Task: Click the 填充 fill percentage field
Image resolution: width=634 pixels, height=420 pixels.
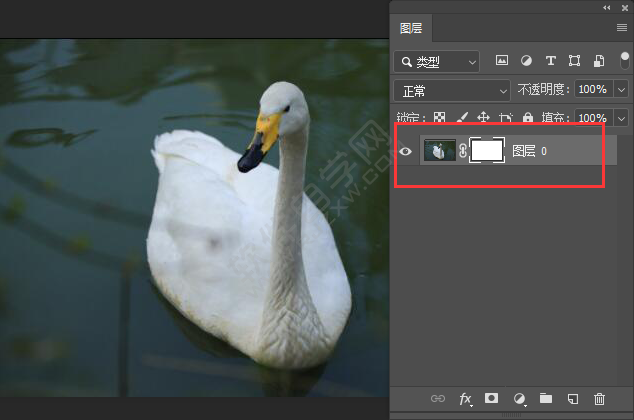Action: 594,118
